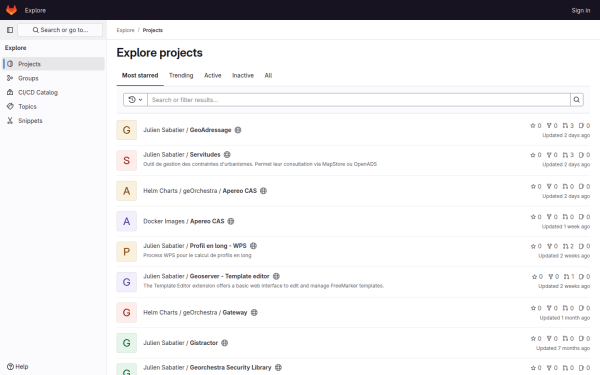Screen dimensions: 600x375
Task: Open the Georchestra Security Library project
Action: (207, 367)
